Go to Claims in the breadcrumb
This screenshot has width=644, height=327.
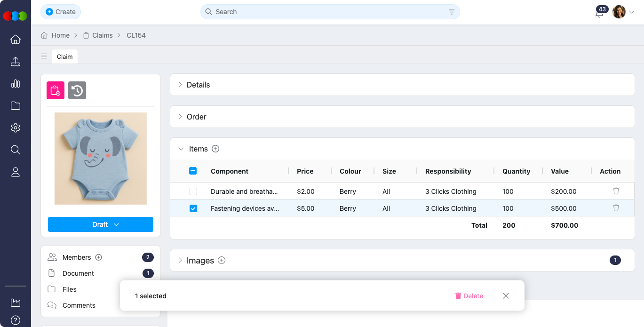(x=102, y=35)
